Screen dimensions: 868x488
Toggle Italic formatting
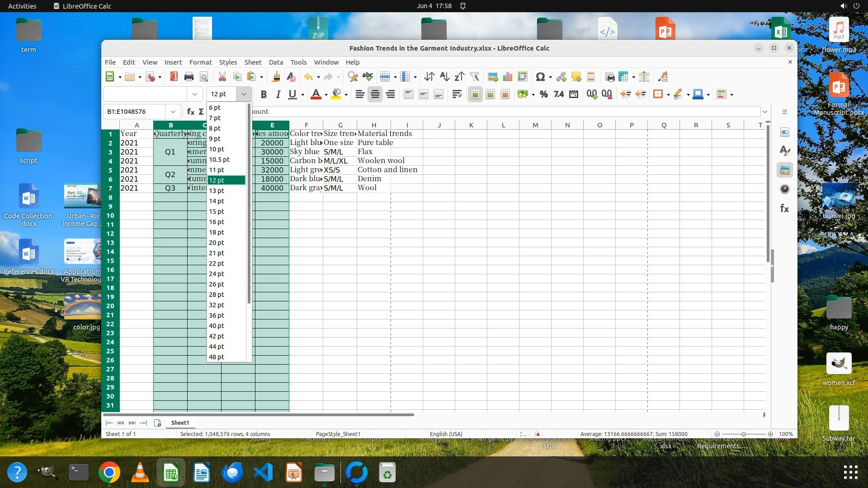(x=278, y=94)
